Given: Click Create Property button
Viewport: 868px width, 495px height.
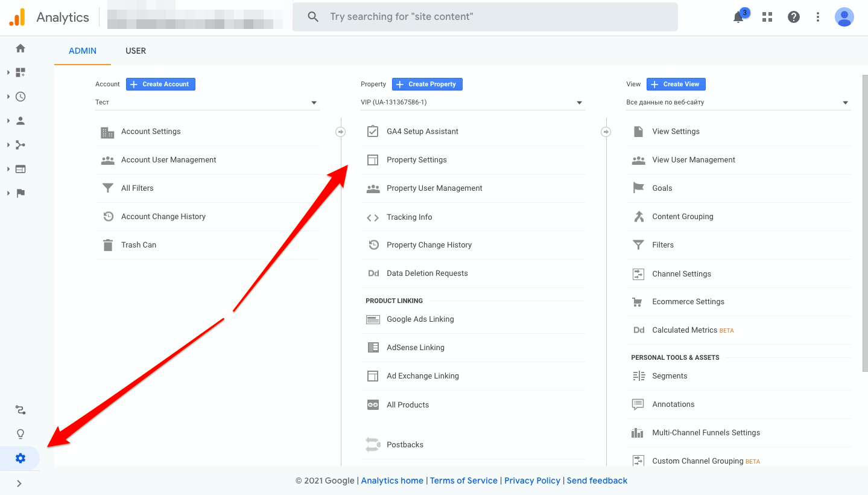Looking at the screenshot, I should (427, 84).
